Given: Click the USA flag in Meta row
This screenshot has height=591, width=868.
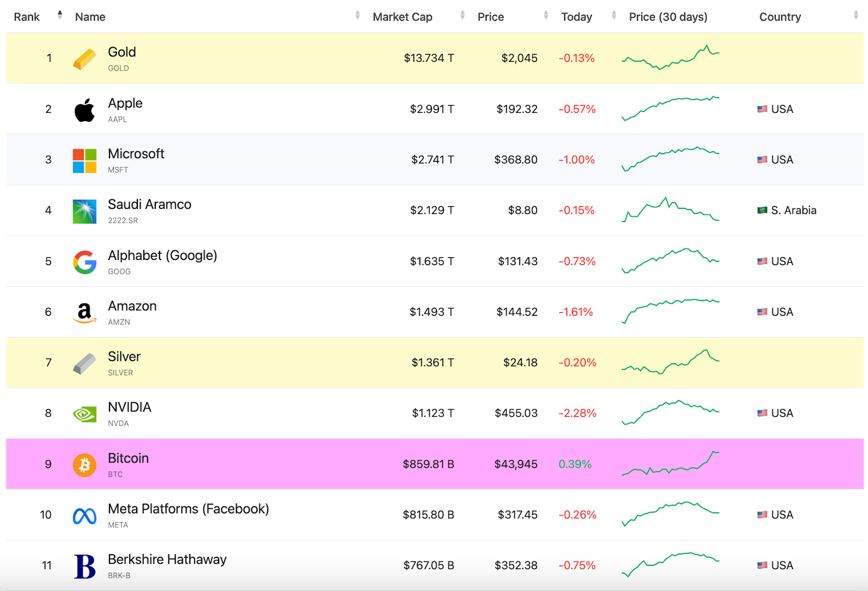Looking at the screenshot, I should [x=762, y=514].
